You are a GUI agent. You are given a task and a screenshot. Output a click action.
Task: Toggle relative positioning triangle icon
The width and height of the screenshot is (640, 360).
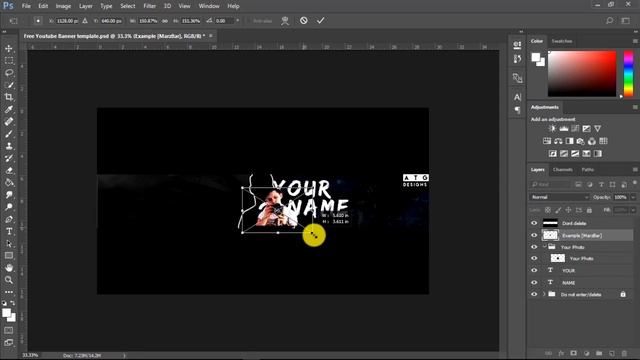(x=85, y=20)
